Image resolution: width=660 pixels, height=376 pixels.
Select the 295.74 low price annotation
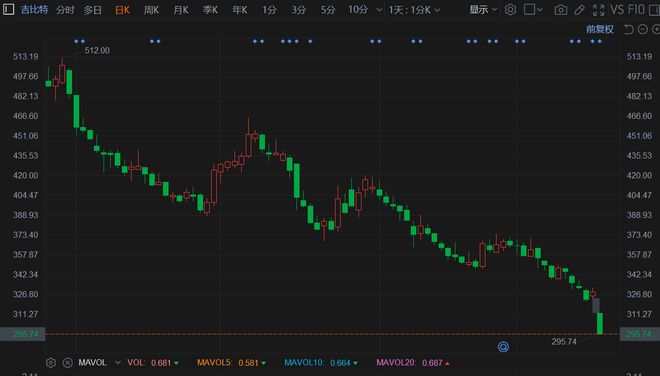(x=564, y=341)
